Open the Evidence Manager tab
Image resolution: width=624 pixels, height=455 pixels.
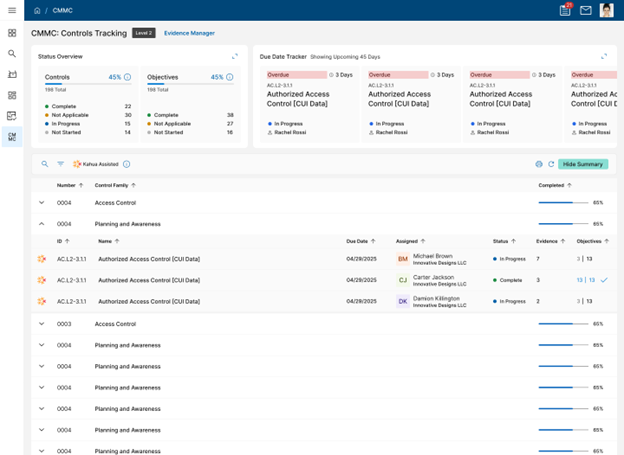coord(189,33)
